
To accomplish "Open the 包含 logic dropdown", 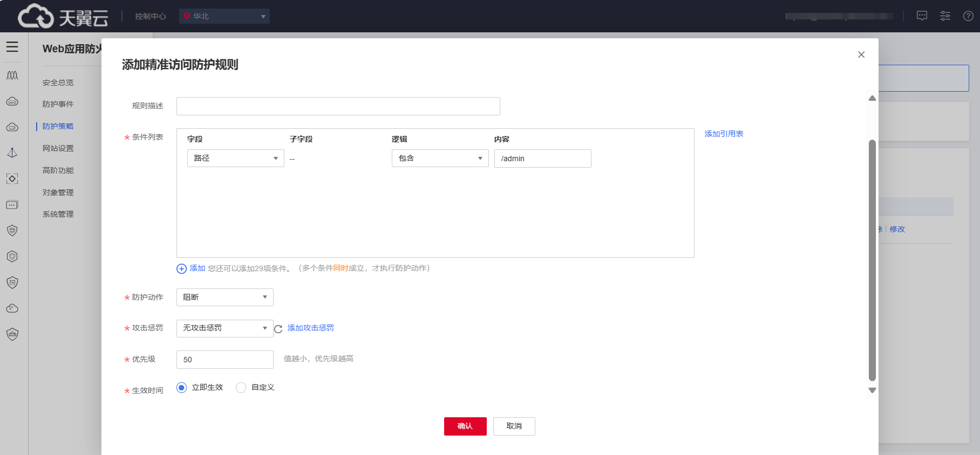I will [x=440, y=158].
